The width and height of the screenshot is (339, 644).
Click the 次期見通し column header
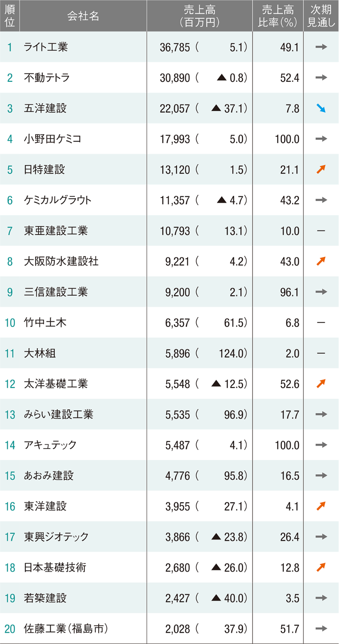(x=321, y=16)
